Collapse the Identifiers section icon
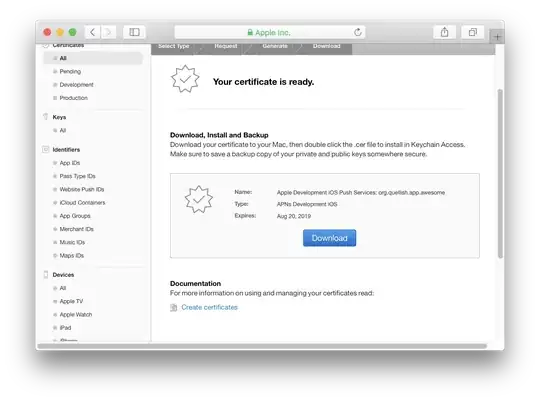The height and width of the screenshot is (401, 540). (x=45, y=150)
